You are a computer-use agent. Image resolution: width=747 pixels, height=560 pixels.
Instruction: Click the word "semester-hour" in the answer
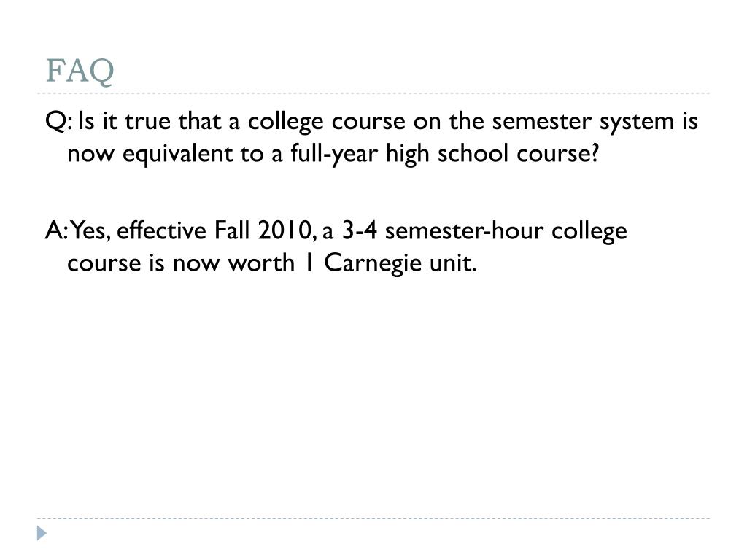(464, 230)
